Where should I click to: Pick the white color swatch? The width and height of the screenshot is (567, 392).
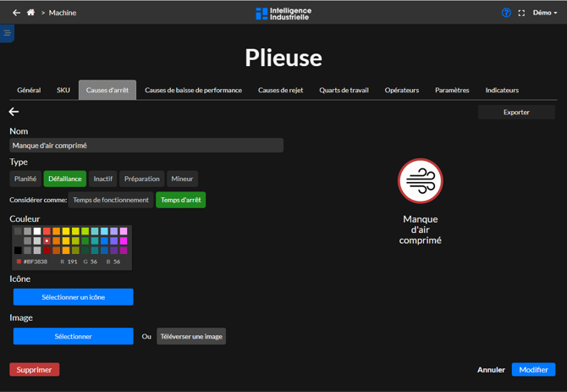coord(37,231)
